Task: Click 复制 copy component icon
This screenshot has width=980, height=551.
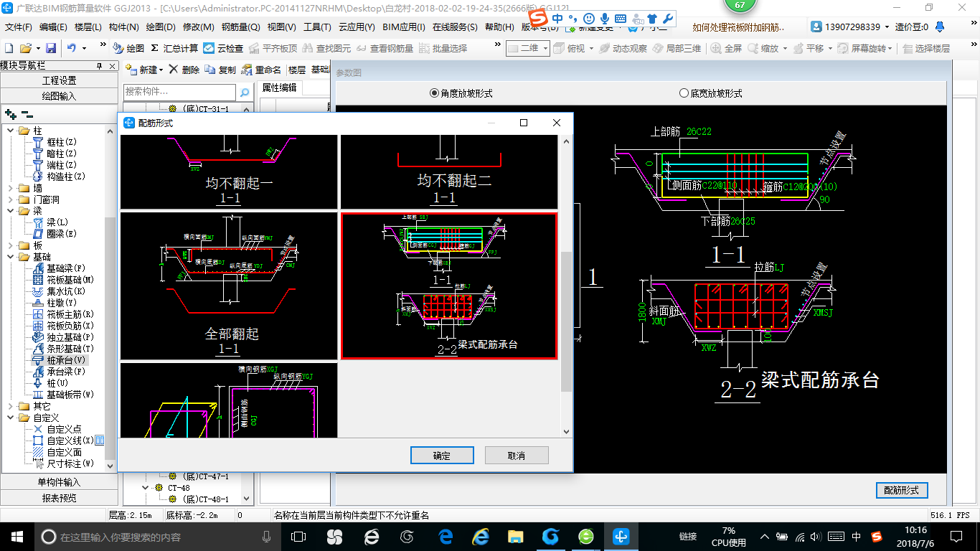Action: [x=220, y=70]
